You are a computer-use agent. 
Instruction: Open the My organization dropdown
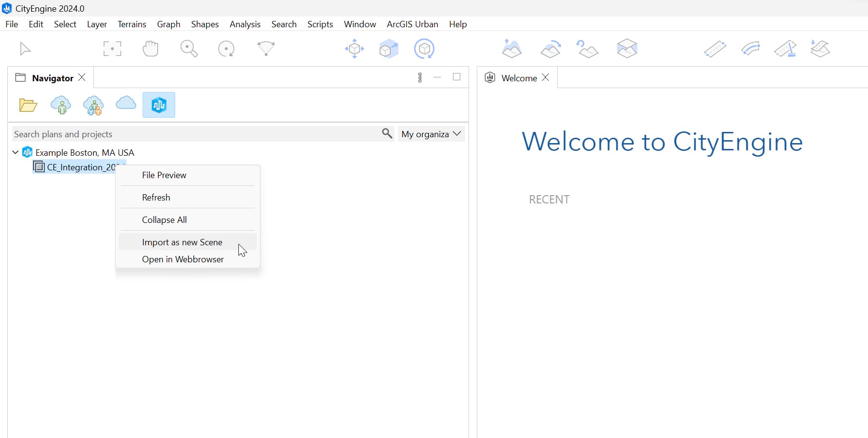pos(431,134)
